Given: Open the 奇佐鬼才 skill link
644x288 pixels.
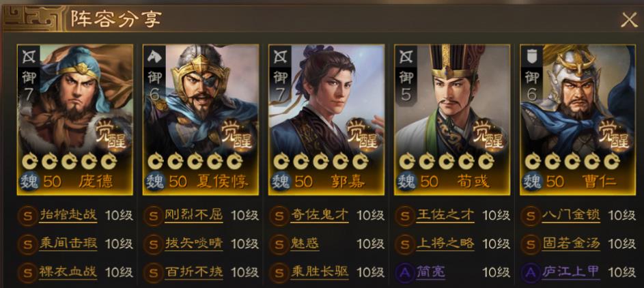Looking at the screenshot, I should [320, 215].
